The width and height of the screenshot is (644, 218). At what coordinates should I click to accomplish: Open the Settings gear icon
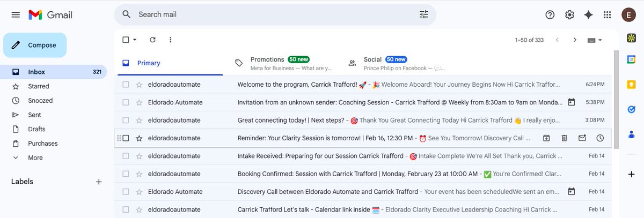pos(569,15)
